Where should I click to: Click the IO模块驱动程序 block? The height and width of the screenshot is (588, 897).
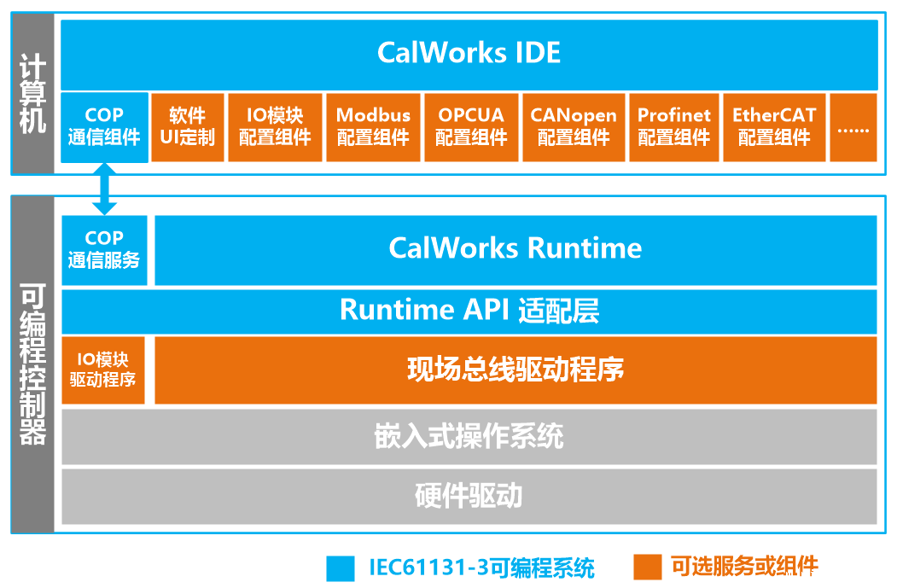tap(103, 370)
